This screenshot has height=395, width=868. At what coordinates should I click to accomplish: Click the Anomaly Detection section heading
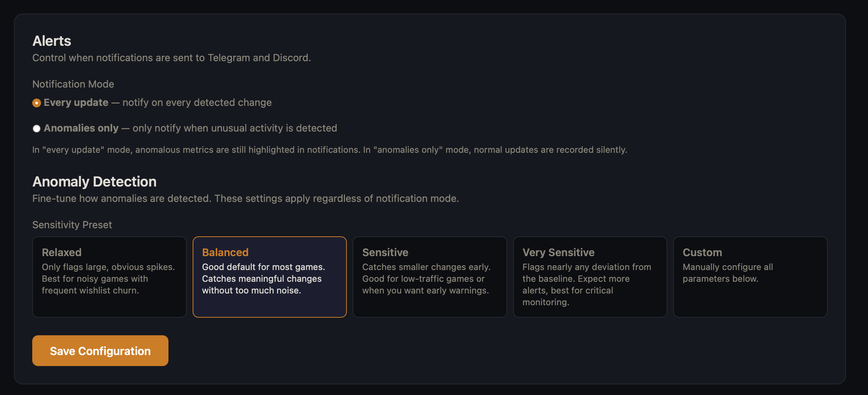coord(94,182)
